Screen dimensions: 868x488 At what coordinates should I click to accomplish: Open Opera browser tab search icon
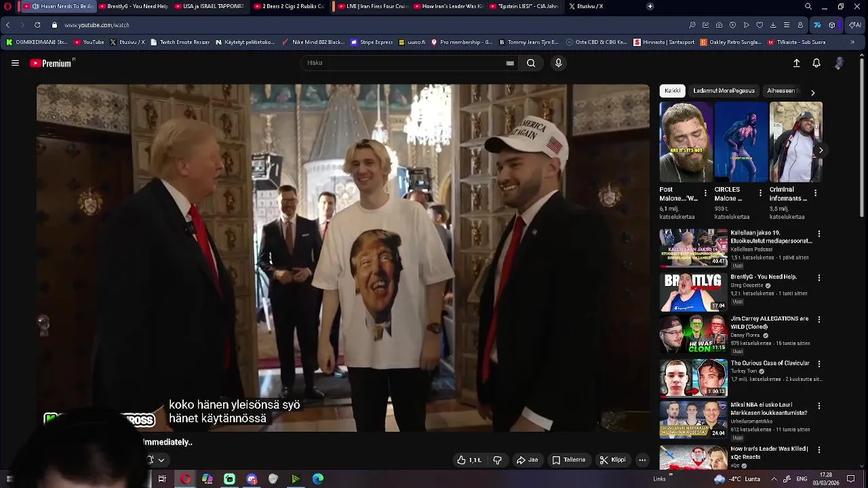pos(808,6)
